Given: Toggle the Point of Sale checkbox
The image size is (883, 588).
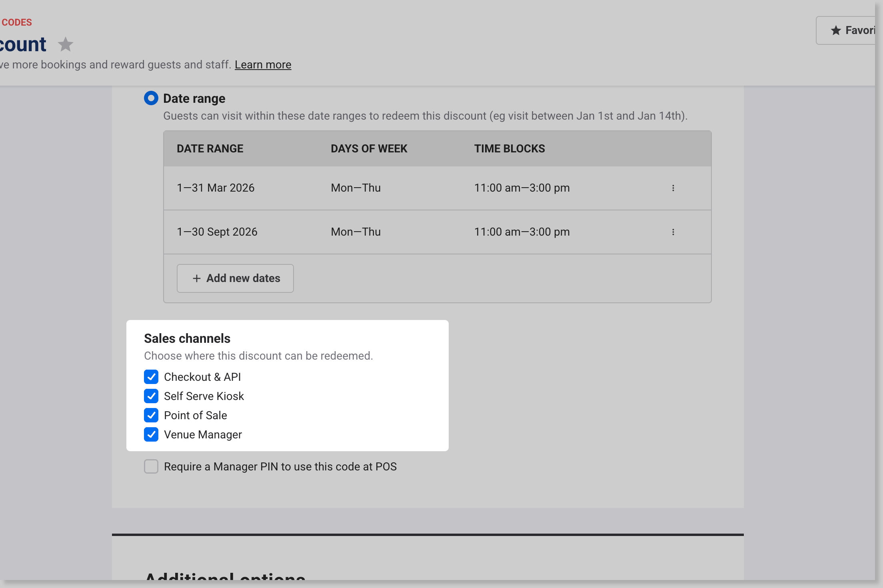Looking at the screenshot, I should tap(151, 415).
